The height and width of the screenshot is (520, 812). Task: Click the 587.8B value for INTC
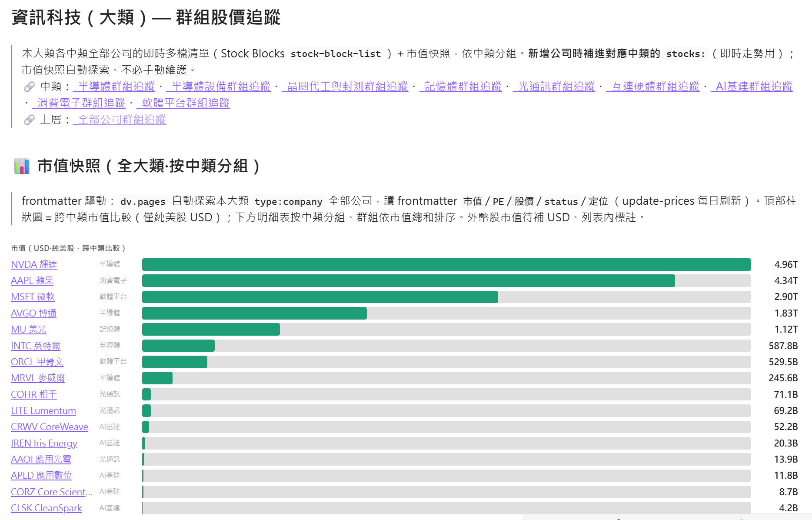[783, 346]
